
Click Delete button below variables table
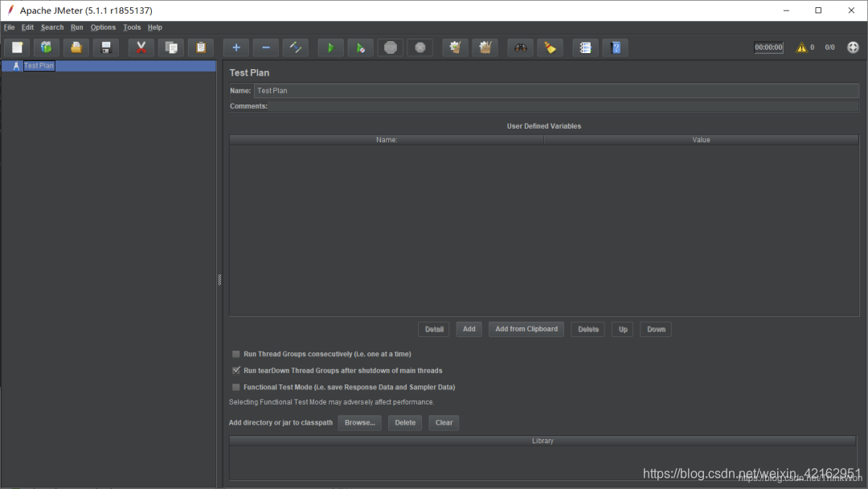pyautogui.click(x=588, y=330)
